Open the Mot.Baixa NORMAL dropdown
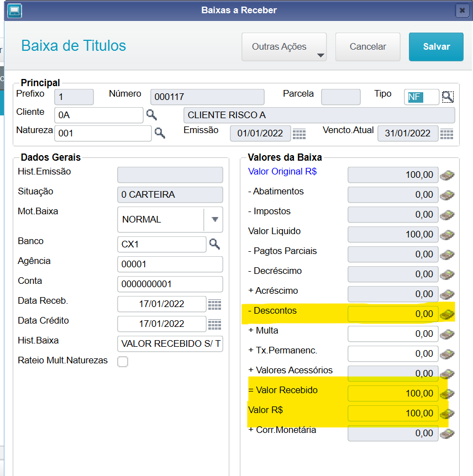Viewport: 473px width, 476px height. (170, 219)
